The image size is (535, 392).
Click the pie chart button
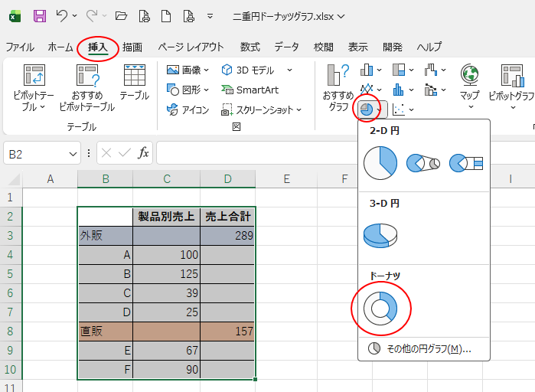(367, 109)
